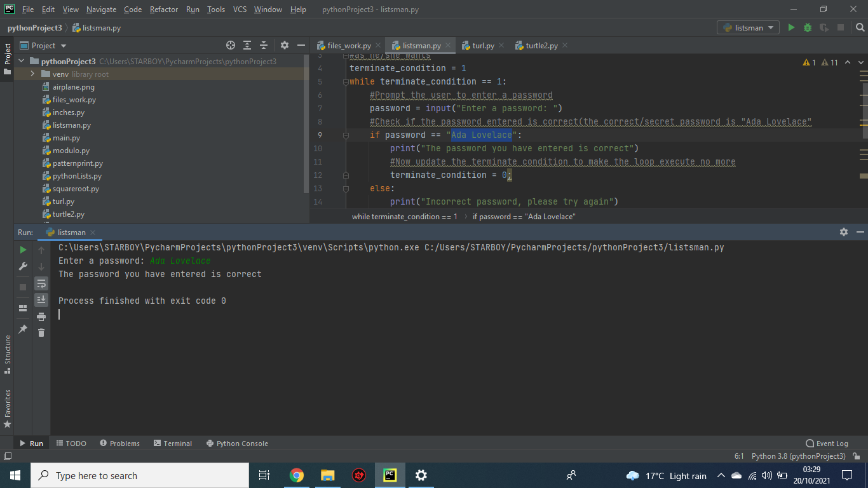
Task: Toggle scroll to end in console
Action: pos(41,299)
